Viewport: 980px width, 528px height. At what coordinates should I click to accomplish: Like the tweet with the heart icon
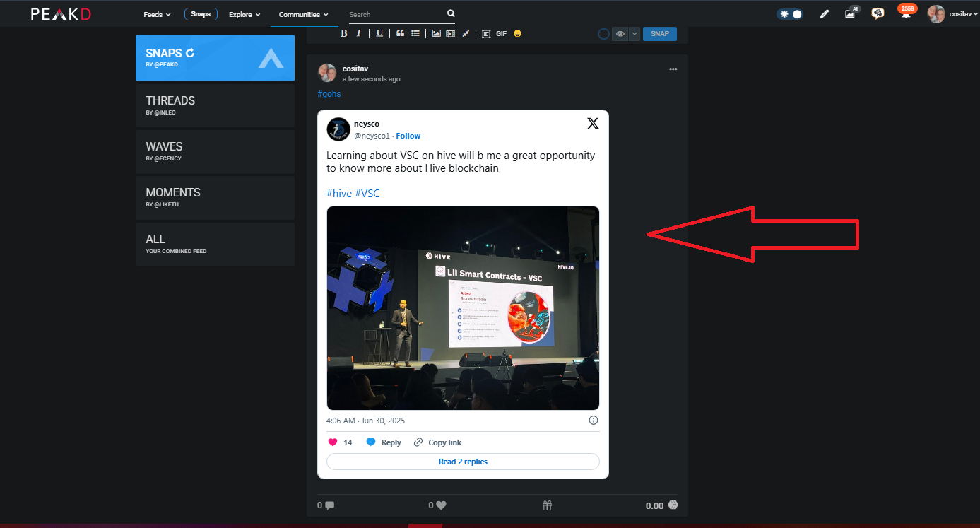coord(333,442)
